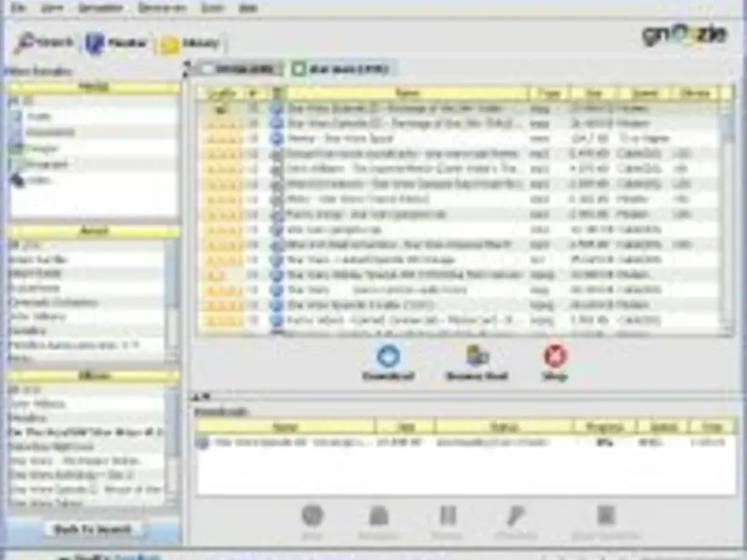Select All in the Media filter list
This screenshot has width=747, height=560.
pos(92,101)
